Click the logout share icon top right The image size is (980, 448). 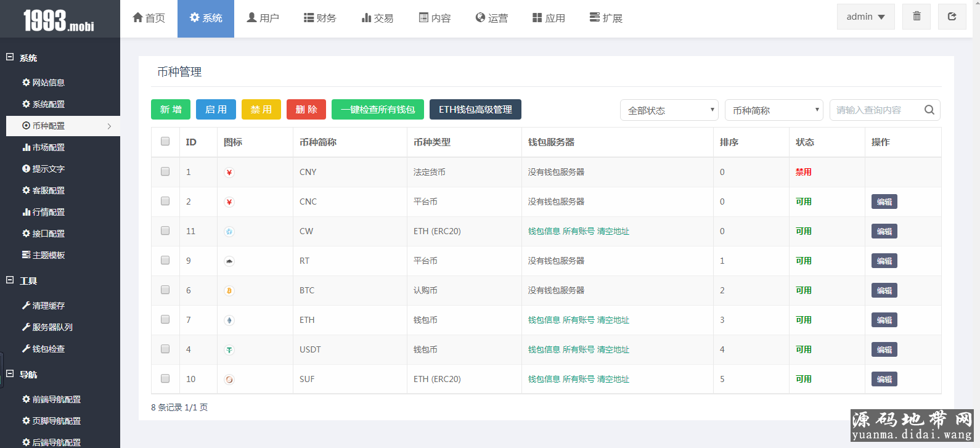click(952, 17)
